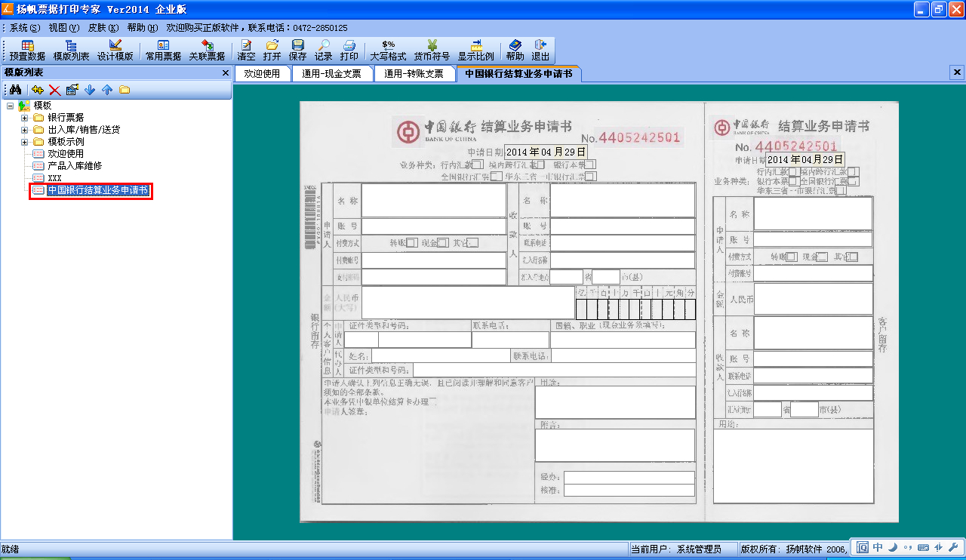Open 帮助 help from toolbar
Viewport: 966px width, 560px height.
click(515, 51)
